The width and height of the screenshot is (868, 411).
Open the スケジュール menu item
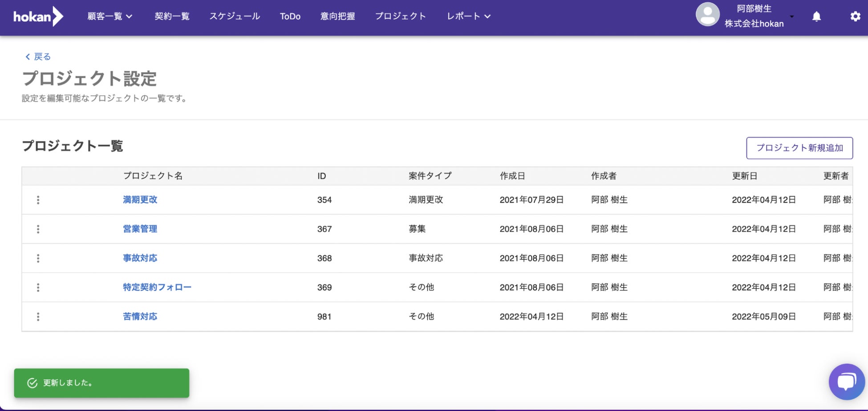(235, 16)
